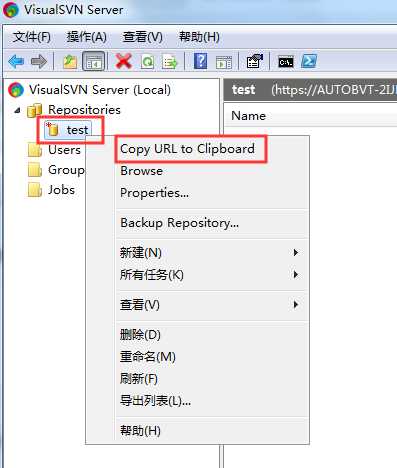Choose 导出列表(L)... from the context menu
This screenshot has height=468, width=397.
click(x=212, y=401)
